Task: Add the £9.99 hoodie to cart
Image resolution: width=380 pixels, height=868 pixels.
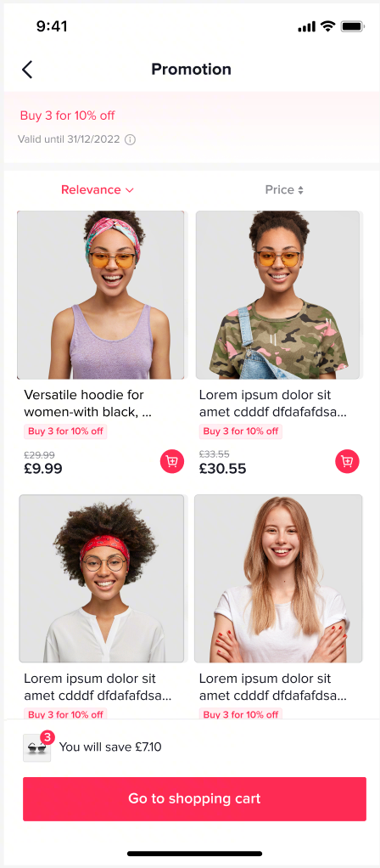Action: [x=172, y=461]
